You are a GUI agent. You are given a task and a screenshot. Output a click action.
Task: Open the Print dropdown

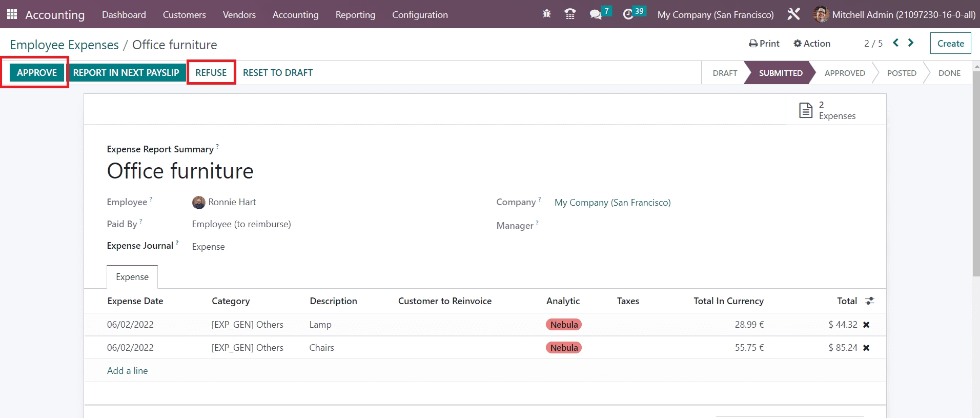[764, 44]
